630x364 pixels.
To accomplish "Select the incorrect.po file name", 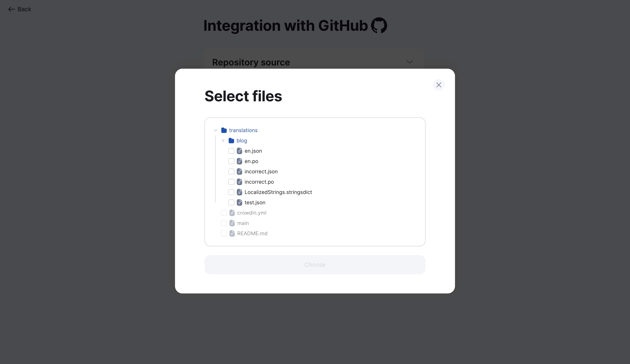I will coord(259,182).
